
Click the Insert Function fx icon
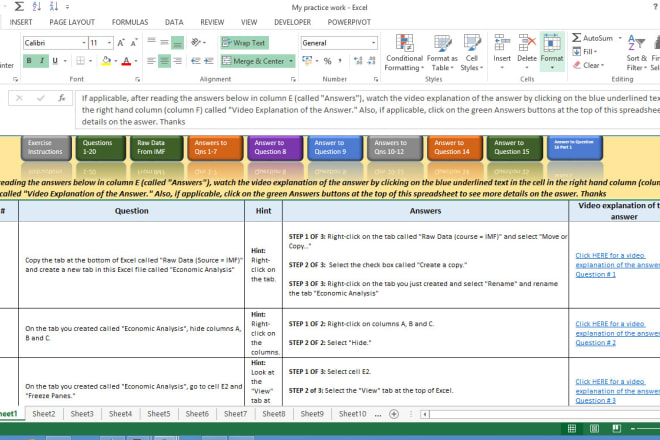coord(61,98)
